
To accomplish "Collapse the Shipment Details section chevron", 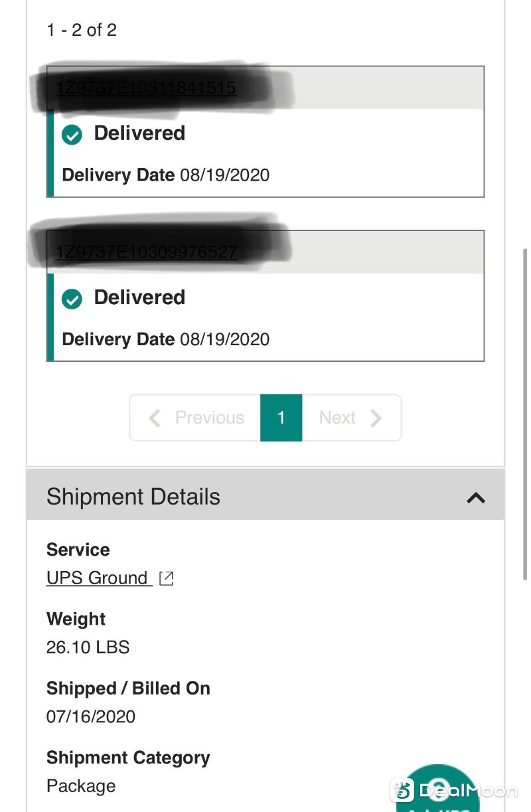I will click(476, 497).
